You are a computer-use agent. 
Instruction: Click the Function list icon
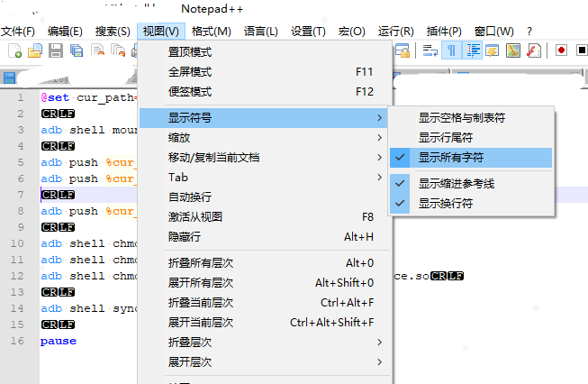tap(534, 50)
